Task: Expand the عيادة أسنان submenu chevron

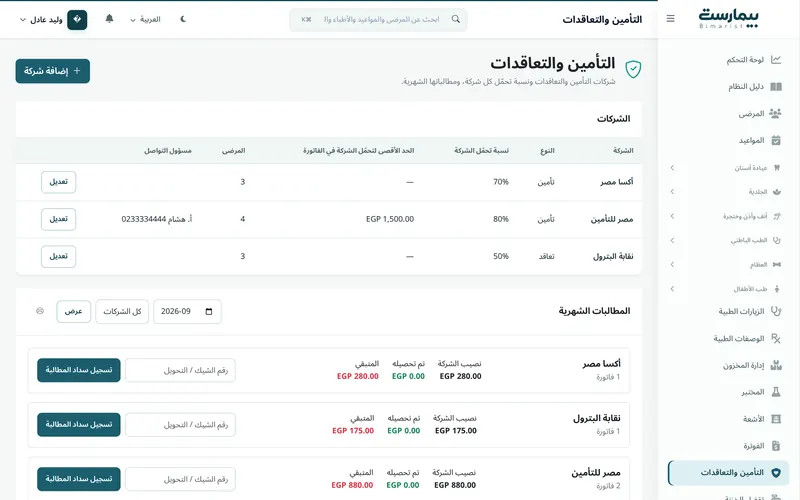Action: click(x=672, y=167)
